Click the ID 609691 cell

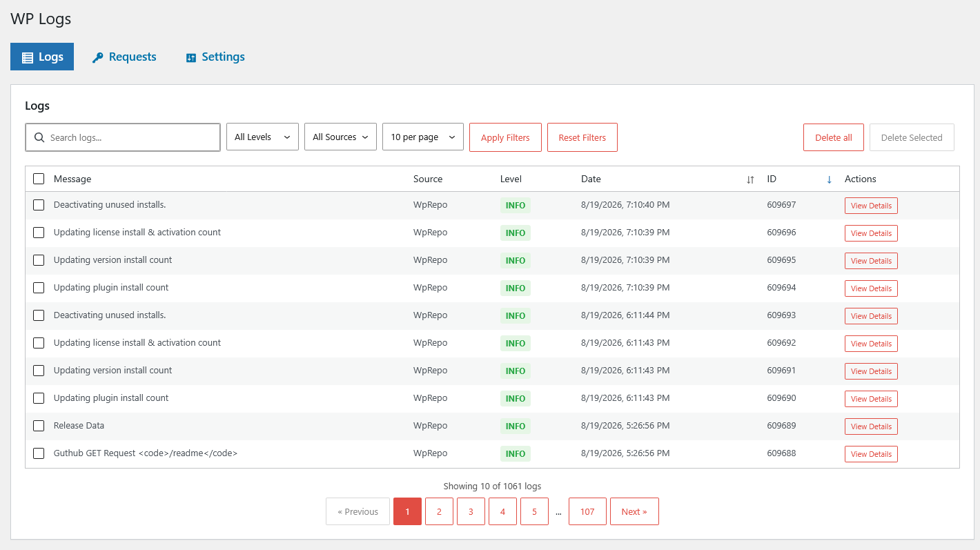781,371
